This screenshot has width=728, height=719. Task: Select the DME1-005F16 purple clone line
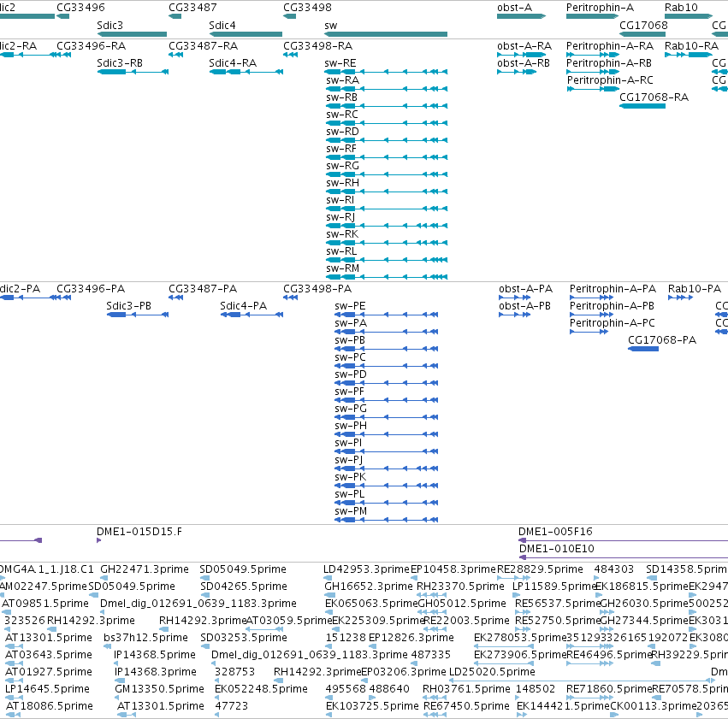point(623,540)
